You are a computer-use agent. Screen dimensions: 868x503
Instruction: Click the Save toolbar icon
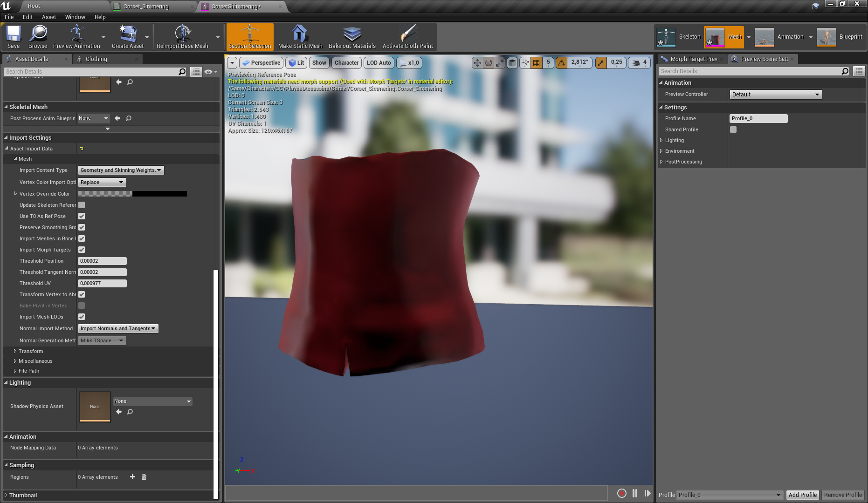14,37
